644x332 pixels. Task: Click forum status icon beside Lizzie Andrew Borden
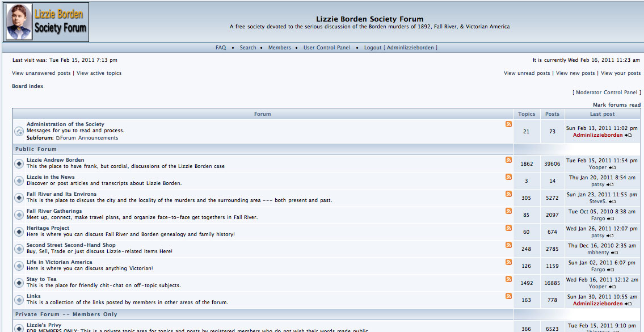19,163
